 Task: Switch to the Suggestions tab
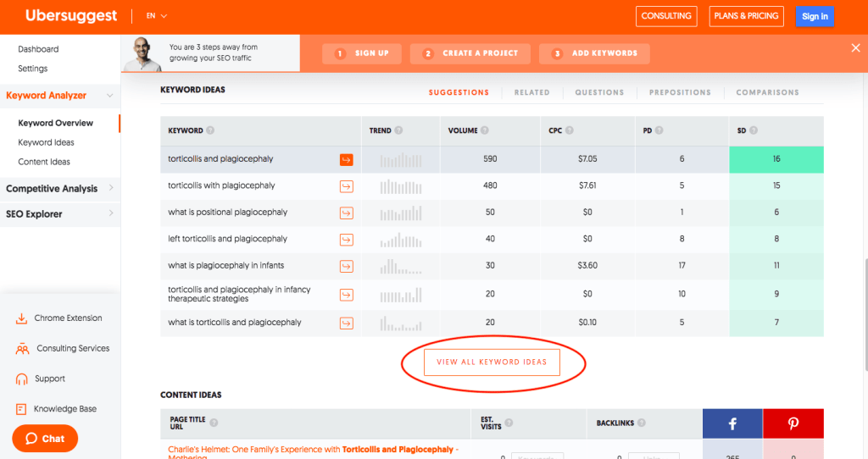459,92
